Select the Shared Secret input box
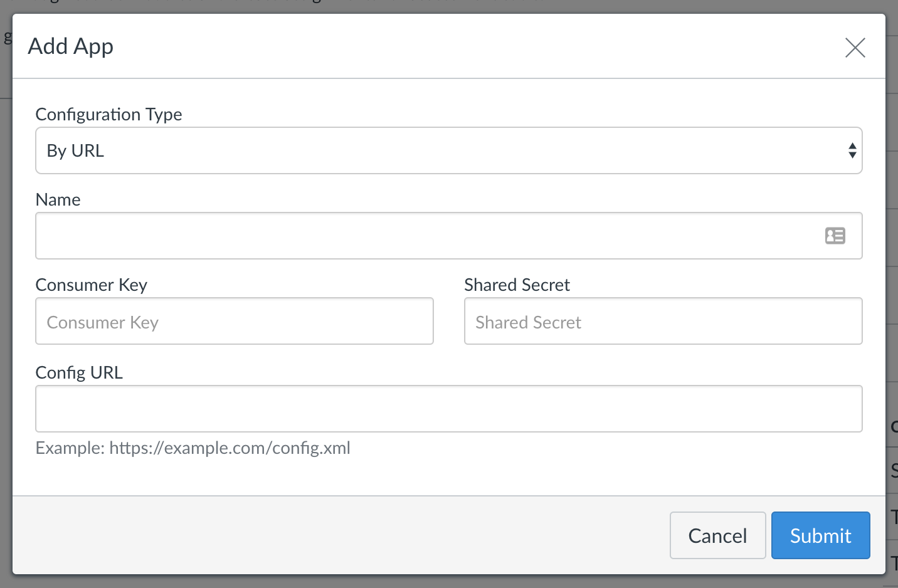 point(663,321)
